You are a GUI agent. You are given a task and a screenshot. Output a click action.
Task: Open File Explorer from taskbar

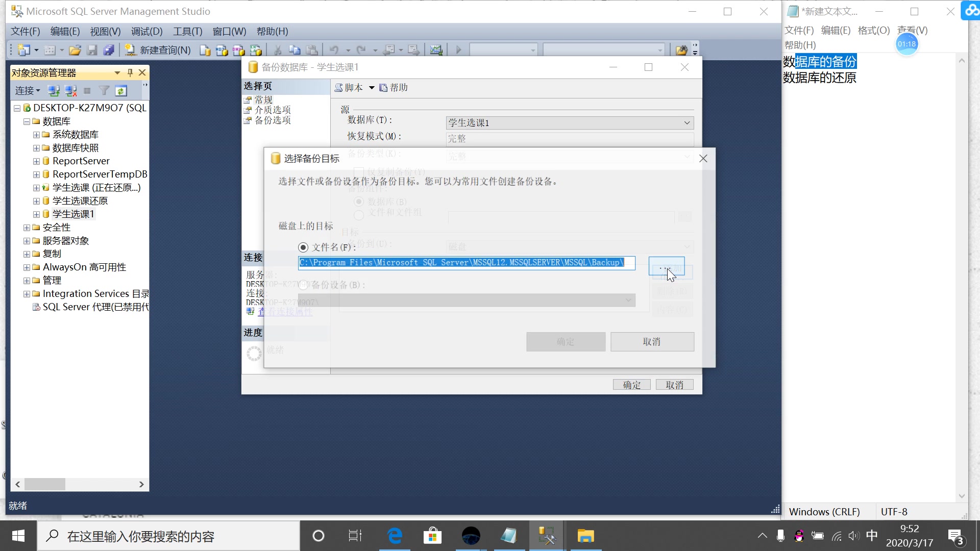(585, 536)
